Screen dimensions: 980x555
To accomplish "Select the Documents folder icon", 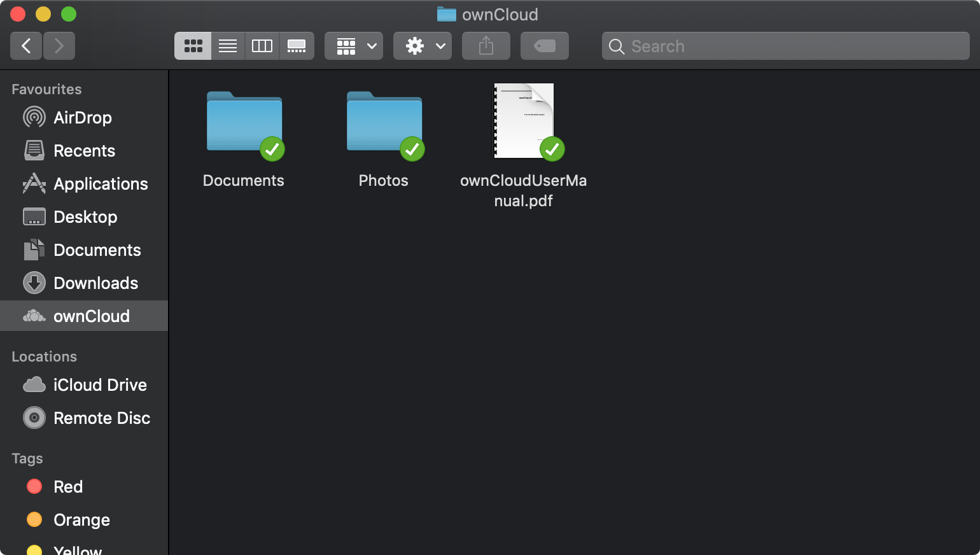I will [x=244, y=122].
